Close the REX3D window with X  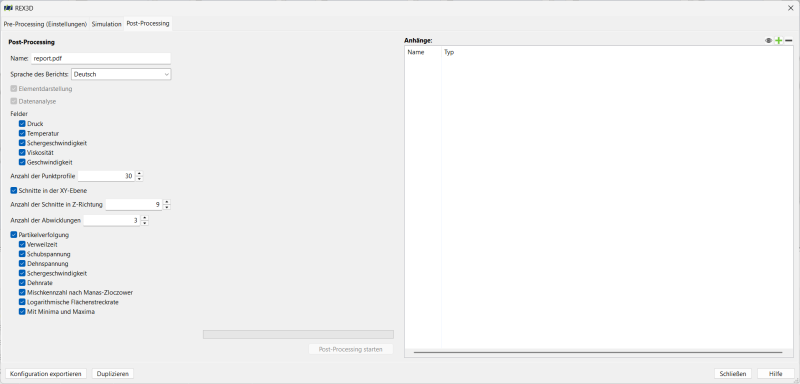(791, 8)
